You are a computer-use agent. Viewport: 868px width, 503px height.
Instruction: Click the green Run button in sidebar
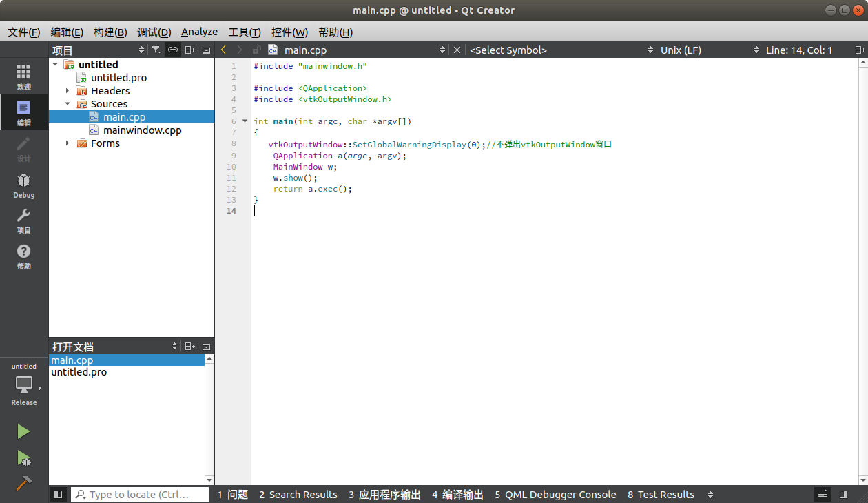[23, 431]
